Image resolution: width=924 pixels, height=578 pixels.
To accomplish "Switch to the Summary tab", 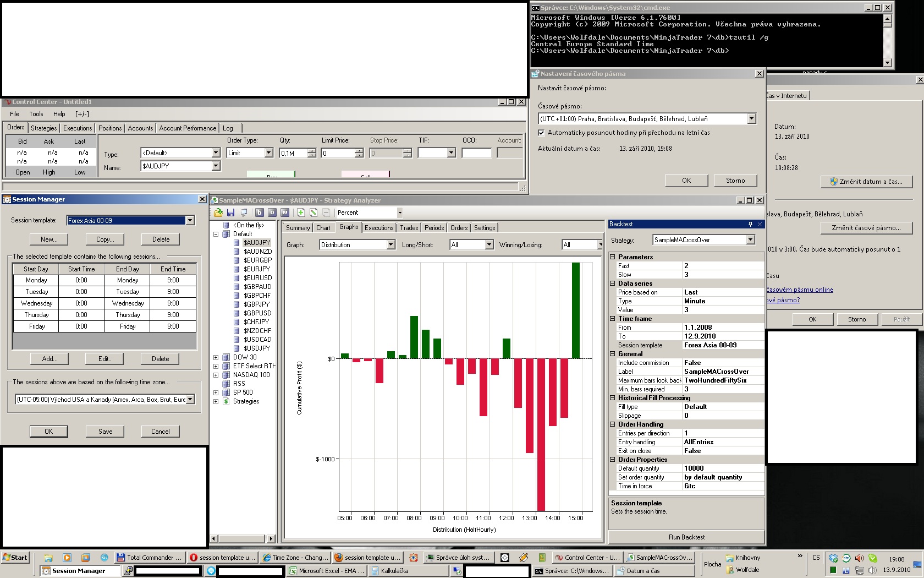I will 298,228.
